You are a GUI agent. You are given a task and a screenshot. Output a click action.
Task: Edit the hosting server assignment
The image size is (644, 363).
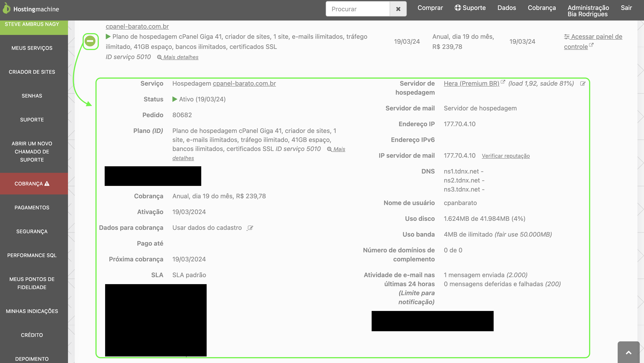pyautogui.click(x=583, y=84)
